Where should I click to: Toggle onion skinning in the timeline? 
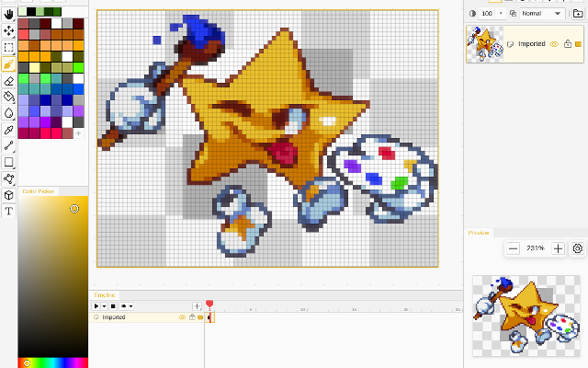point(123,306)
